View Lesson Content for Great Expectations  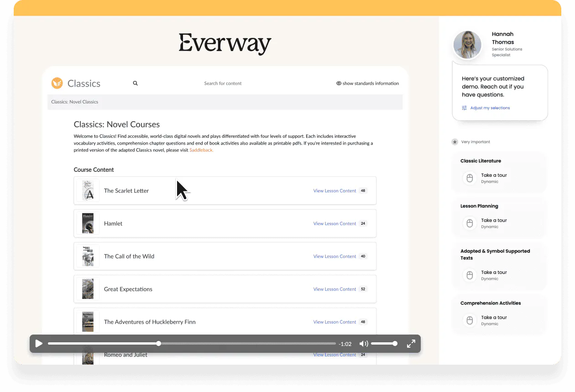[x=335, y=289]
